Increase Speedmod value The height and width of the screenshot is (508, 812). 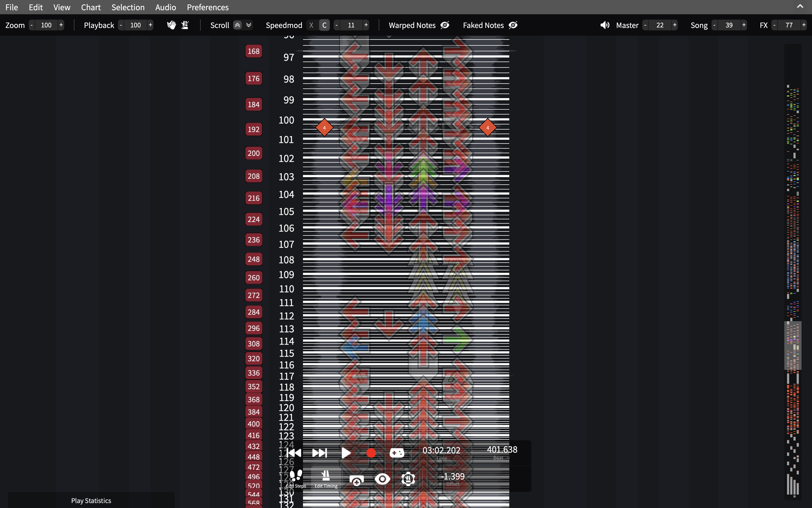coord(366,25)
